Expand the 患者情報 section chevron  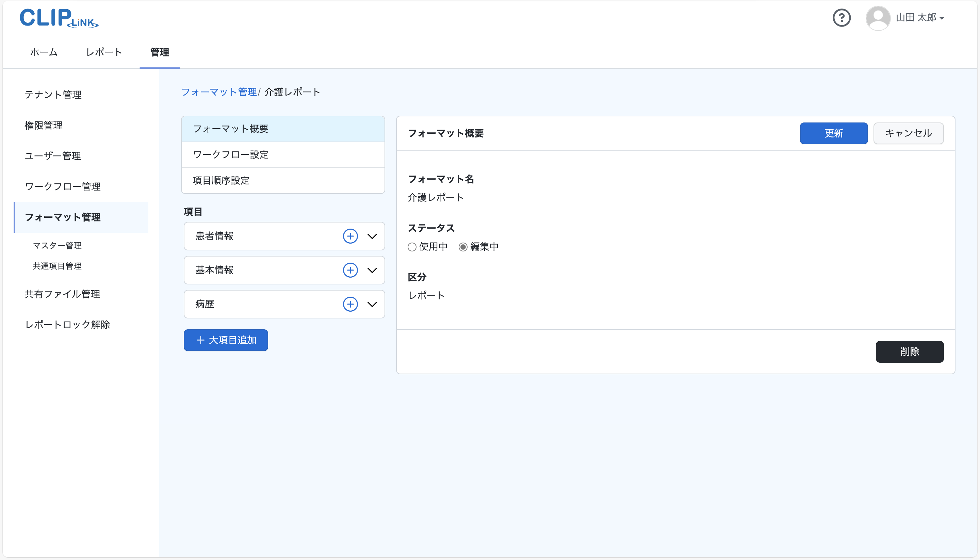[x=372, y=236]
